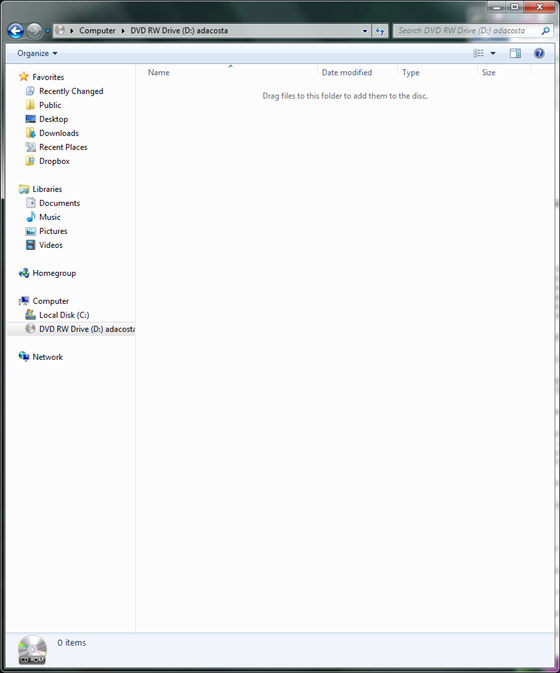Viewport: 560px width, 673px height.
Task: Change view using the view icon
Action: [x=478, y=53]
